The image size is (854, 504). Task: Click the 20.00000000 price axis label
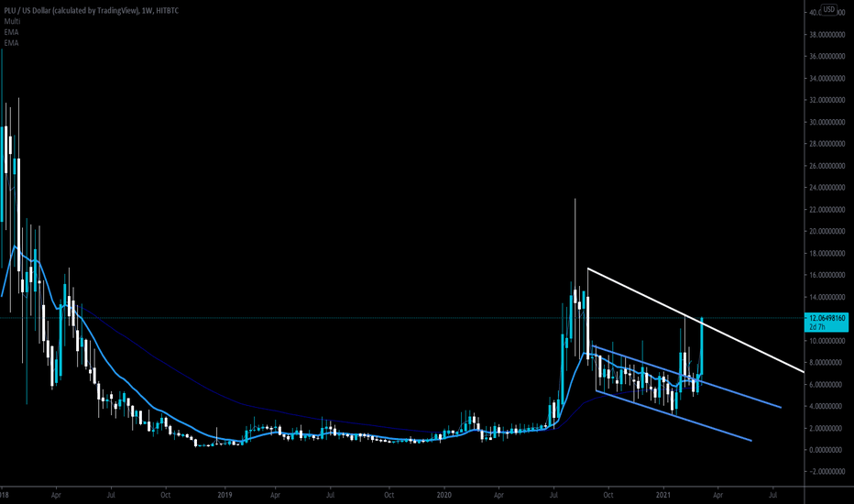[827, 231]
